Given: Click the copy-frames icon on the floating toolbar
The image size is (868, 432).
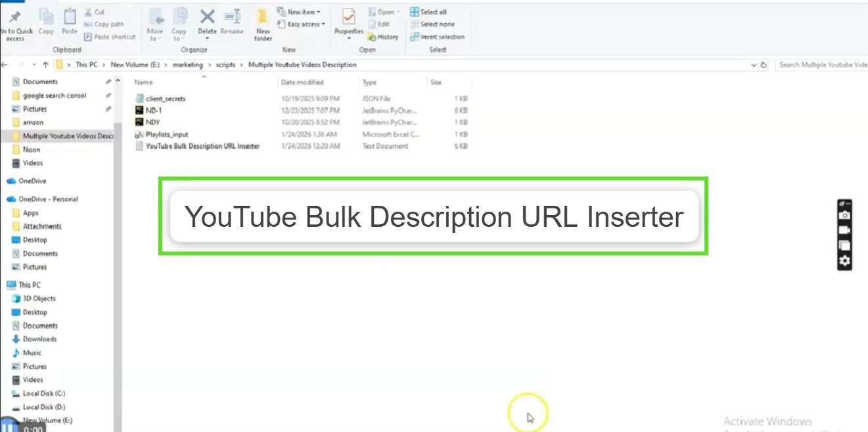Looking at the screenshot, I should [844, 246].
